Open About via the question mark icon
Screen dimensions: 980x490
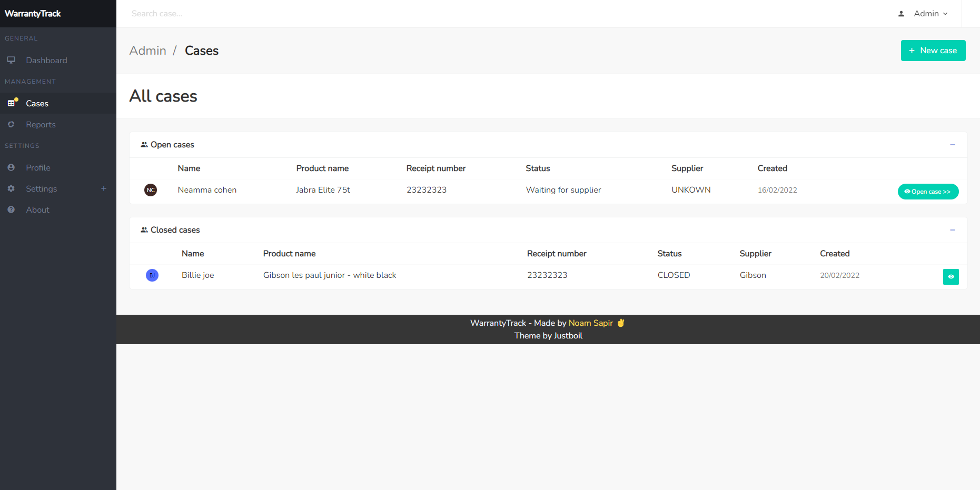[11, 209]
